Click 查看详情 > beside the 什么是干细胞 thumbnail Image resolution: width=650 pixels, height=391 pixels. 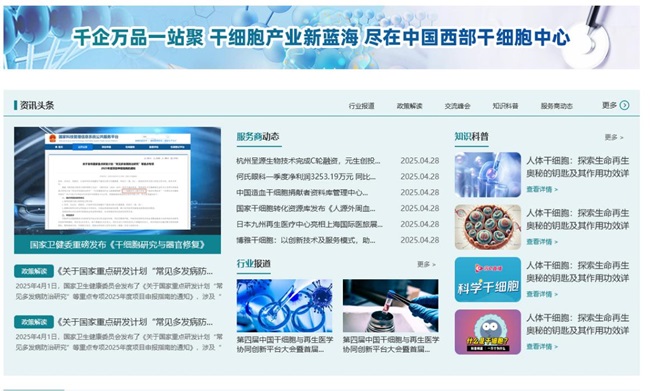coord(542,347)
